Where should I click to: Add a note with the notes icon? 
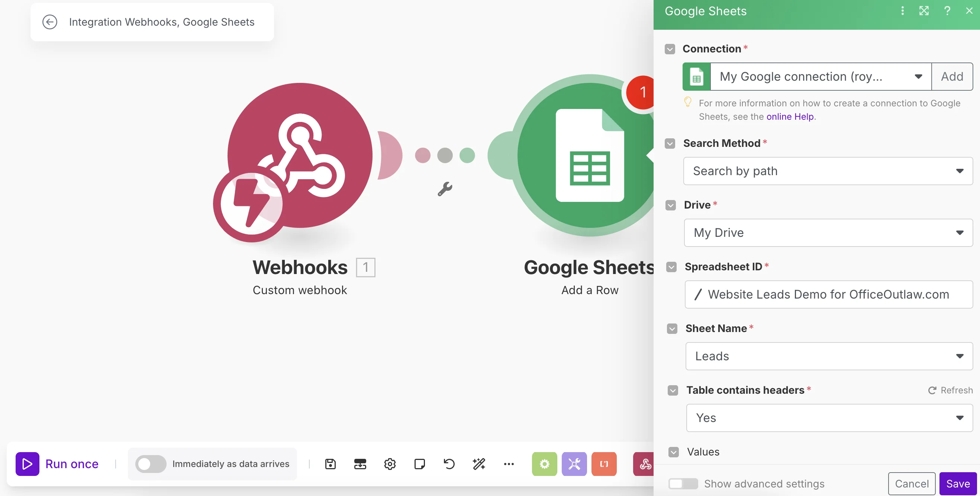(419, 464)
